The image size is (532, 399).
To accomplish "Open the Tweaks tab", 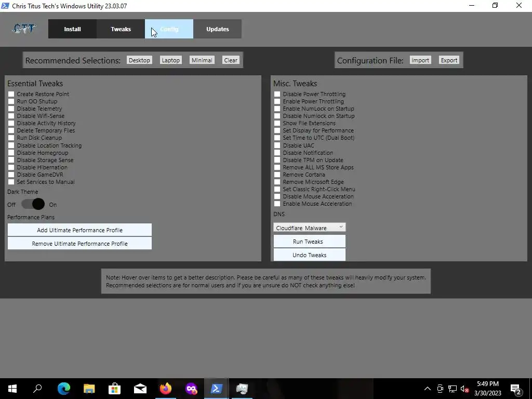I will click(121, 29).
